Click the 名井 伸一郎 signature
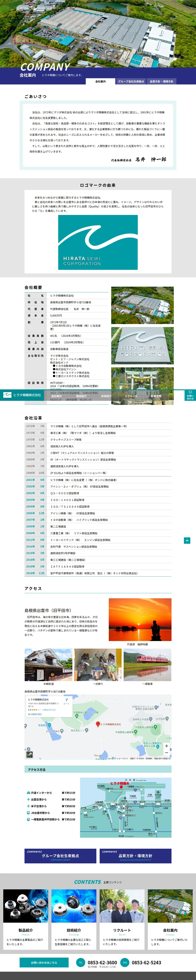Image resolution: width=196 pixels, height=980 pixels. coord(151,159)
